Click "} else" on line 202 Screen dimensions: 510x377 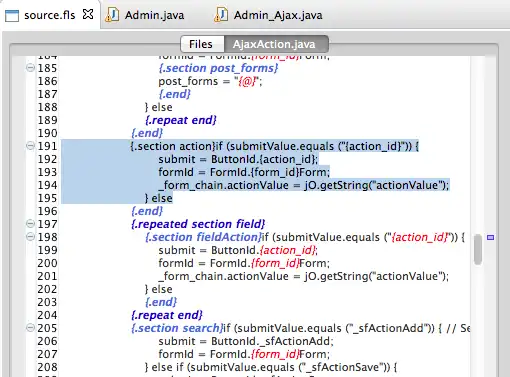pyautogui.click(x=159, y=289)
